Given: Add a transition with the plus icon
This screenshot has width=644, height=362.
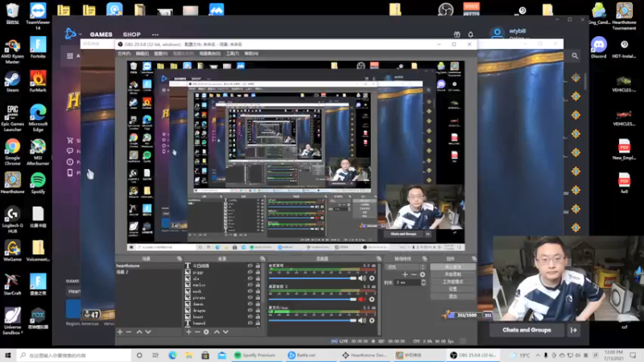Looking at the screenshot, I should tap(405, 274).
